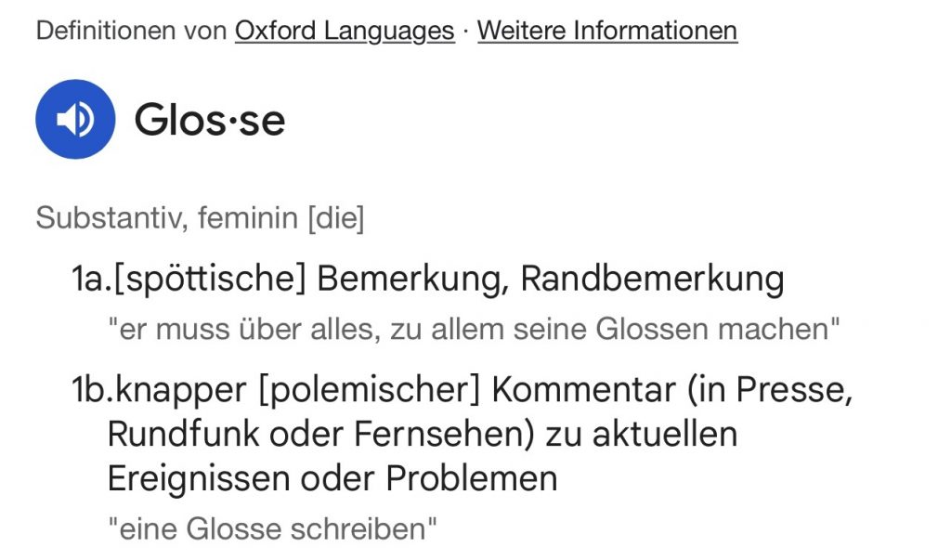Play the pronunciation audio for Glosse

75,120
